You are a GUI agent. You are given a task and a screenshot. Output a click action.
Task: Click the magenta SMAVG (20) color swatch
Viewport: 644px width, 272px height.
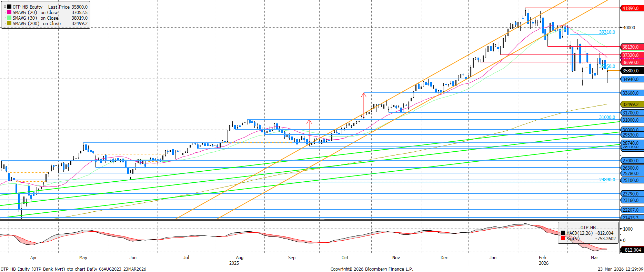[x=9, y=12]
